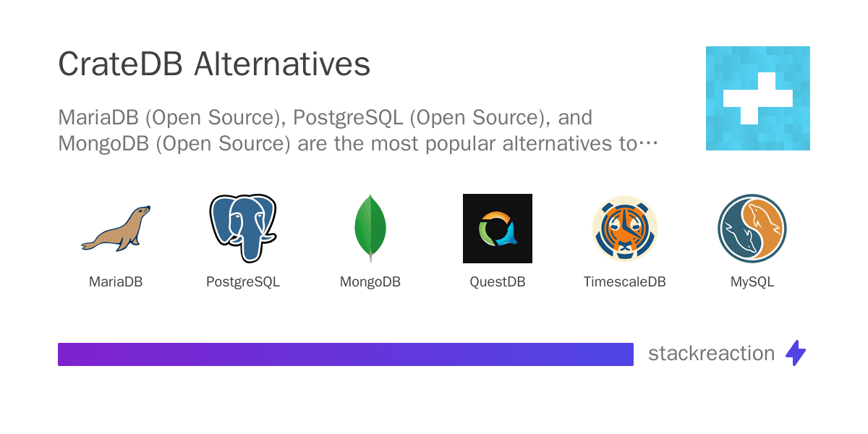Open the MariaDB text label
This screenshot has width=868, height=434.
click(116, 282)
